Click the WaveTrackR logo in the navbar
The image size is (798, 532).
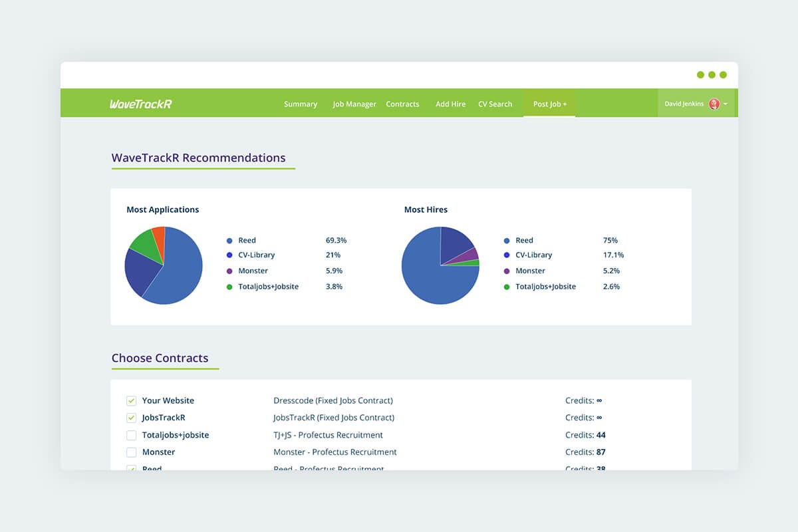(x=140, y=104)
